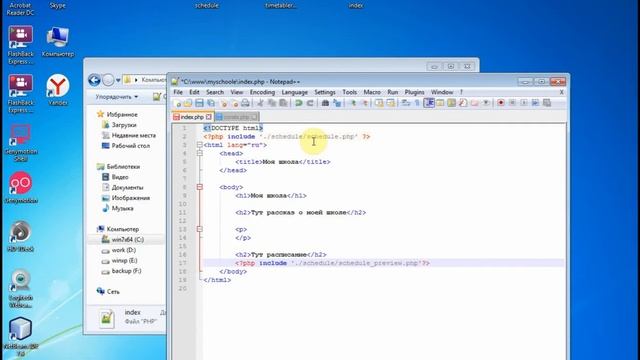This screenshot has width=640, height=360.
Task: Close current document via menu-bar X
Action: (562, 92)
